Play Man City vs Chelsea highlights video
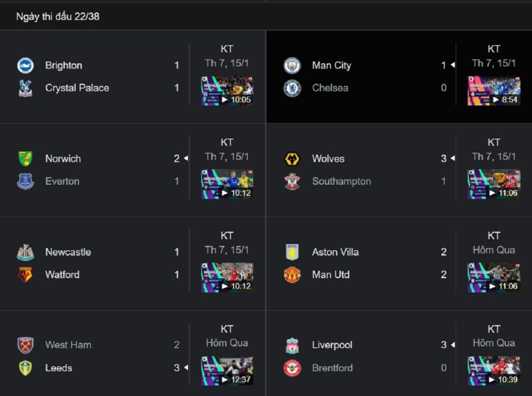Screen dimensions: 532x396 tap(494, 91)
